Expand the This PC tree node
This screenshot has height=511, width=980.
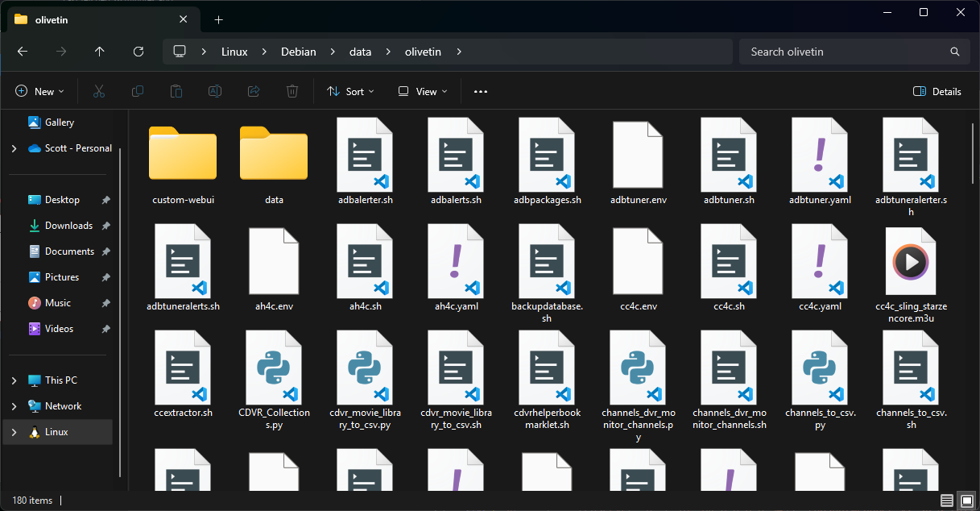tap(14, 380)
